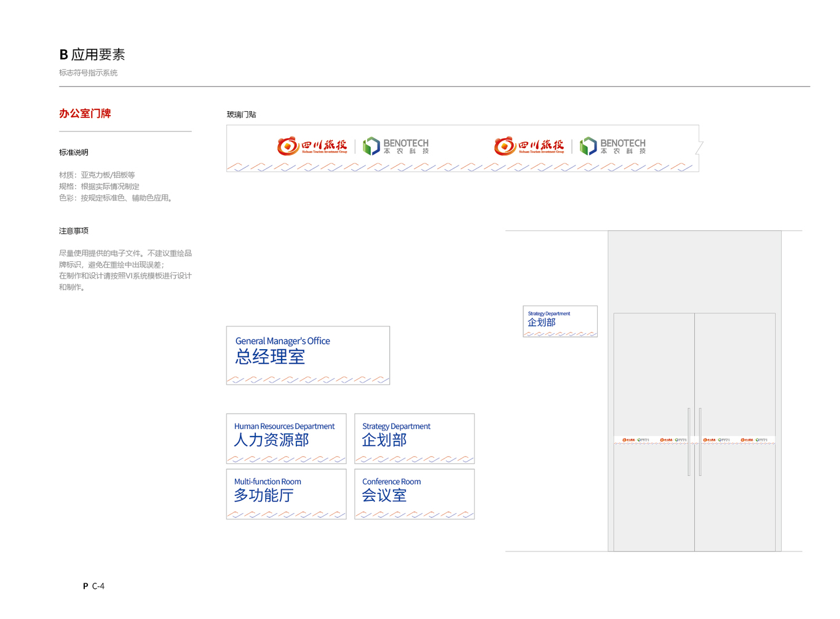Screen dimensions: 840x619
Task: Click the first 'BENOTECH' wordmark text
Action: click(x=406, y=143)
